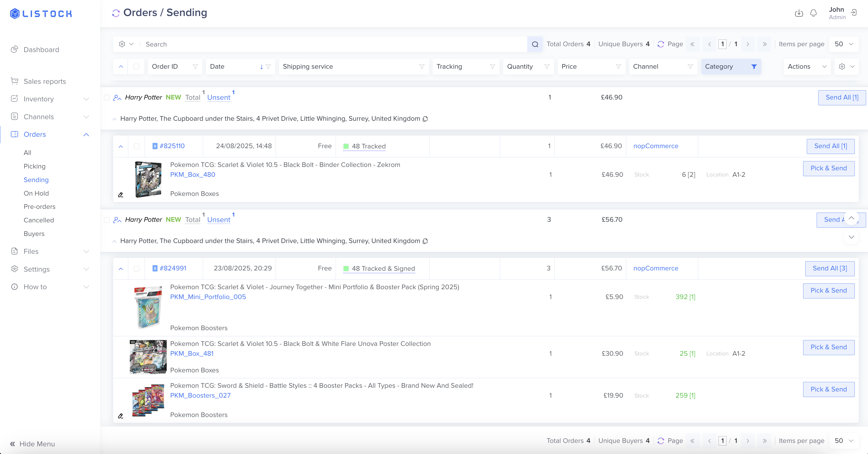Screen dimensions: 868x454
Task: Click the search magnifier button
Action: coord(535,44)
